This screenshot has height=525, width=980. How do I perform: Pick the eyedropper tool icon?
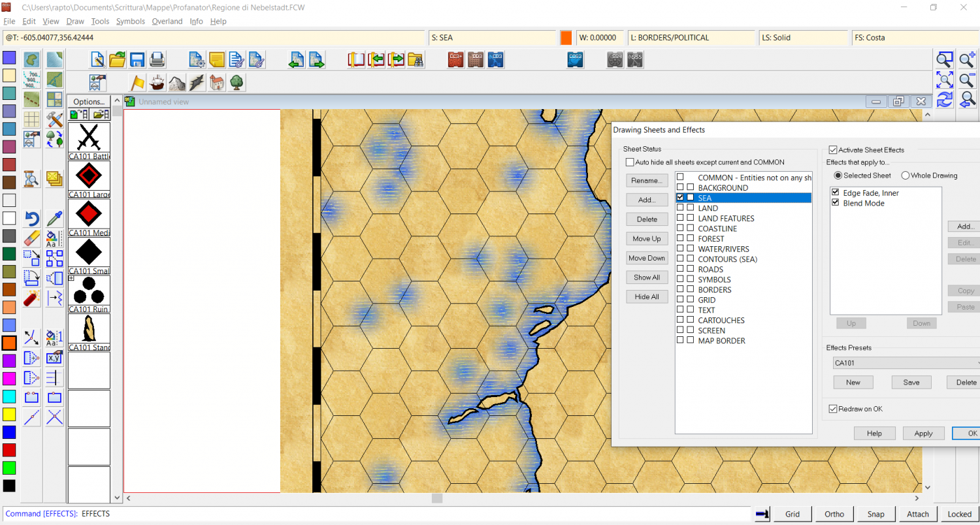55,218
